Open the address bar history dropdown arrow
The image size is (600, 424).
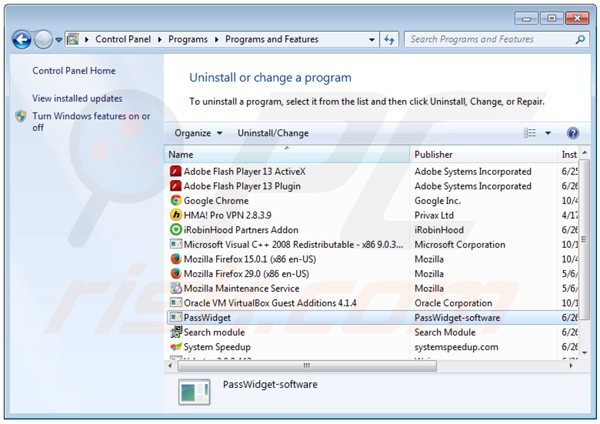[x=372, y=39]
